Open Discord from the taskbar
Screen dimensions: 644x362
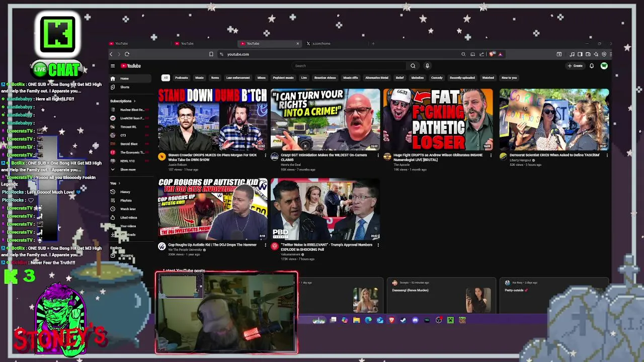click(415, 320)
